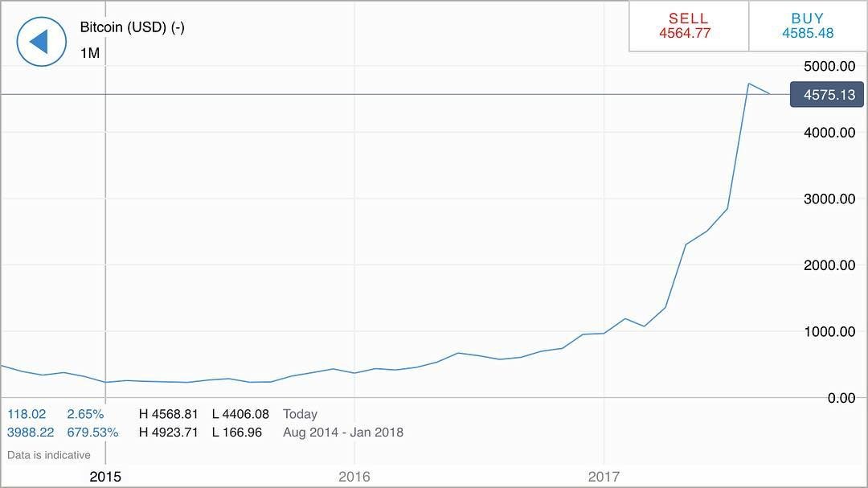The width and height of the screenshot is (868, 488).
Task: Click the 679.53% period percentage
Action: click(92, 433)
